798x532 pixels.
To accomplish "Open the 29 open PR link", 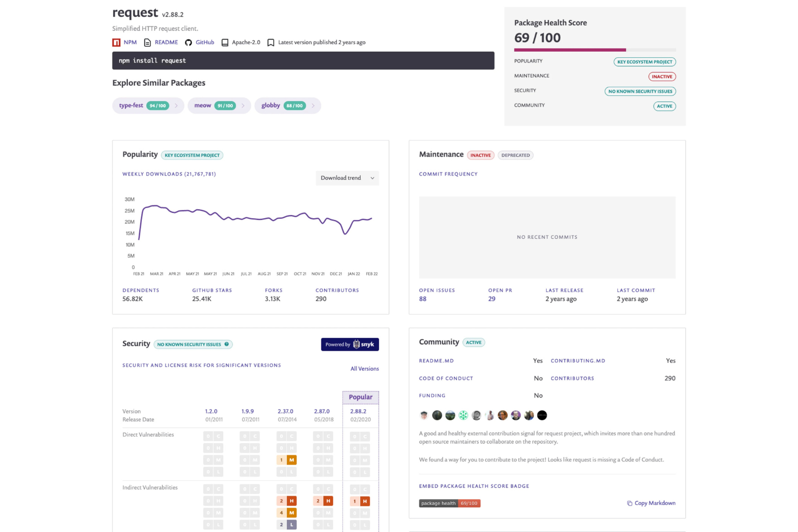I will pyautogui.click(x=492, y=299).
